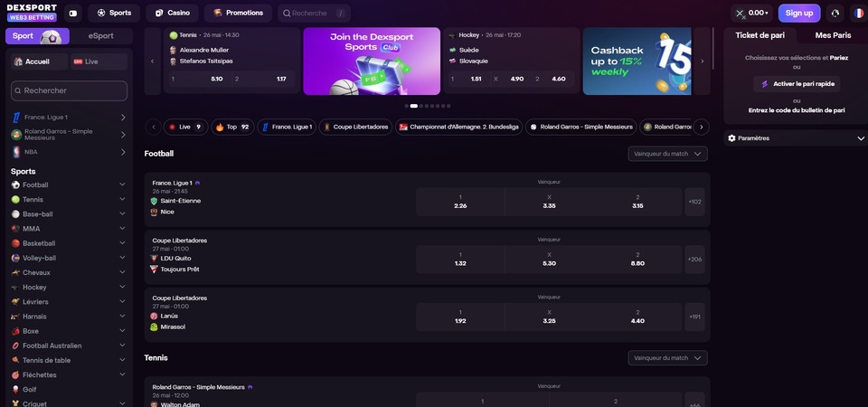868x407 pixels.
Task: Switch to the eSport tab
Action: click(100, 36)
